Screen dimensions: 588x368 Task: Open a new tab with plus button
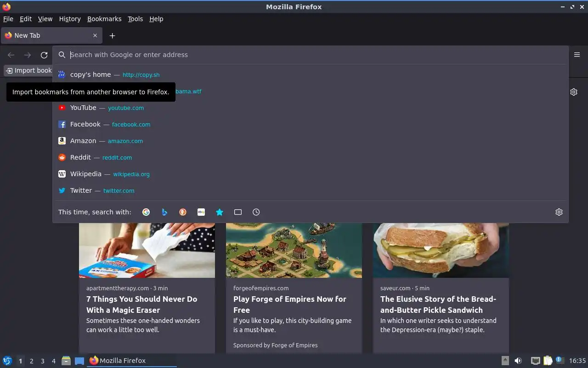tap(112, 35)
